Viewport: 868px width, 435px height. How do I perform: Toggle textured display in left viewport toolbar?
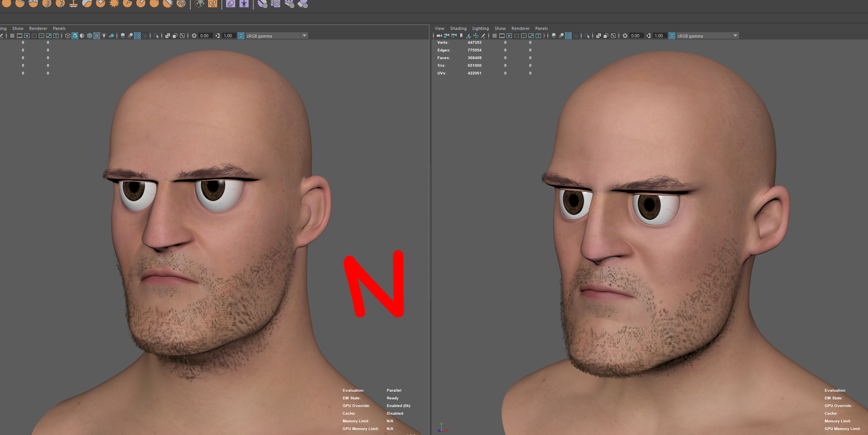(x=97, y=36)
